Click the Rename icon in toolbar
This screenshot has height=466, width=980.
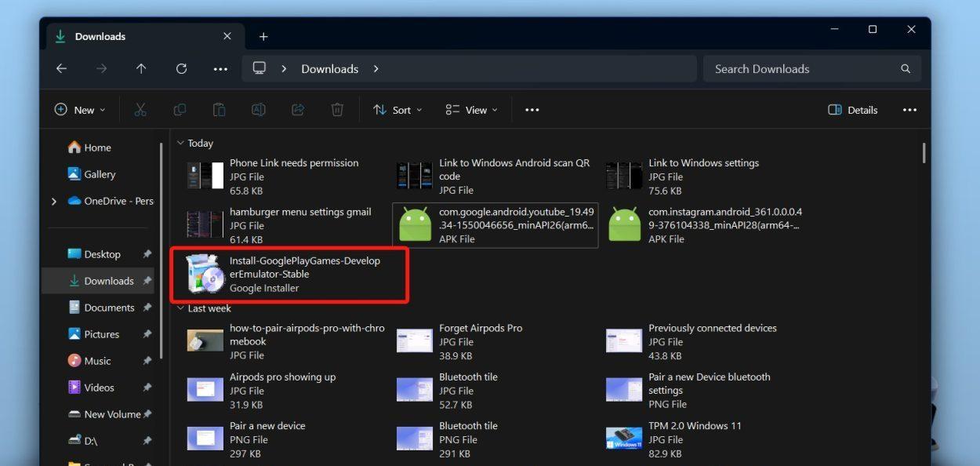(258, 110)
